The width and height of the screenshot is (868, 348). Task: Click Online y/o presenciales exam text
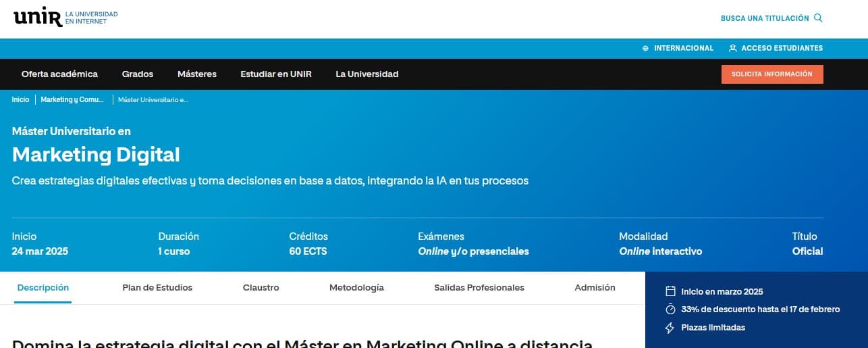tap(473, 251)
